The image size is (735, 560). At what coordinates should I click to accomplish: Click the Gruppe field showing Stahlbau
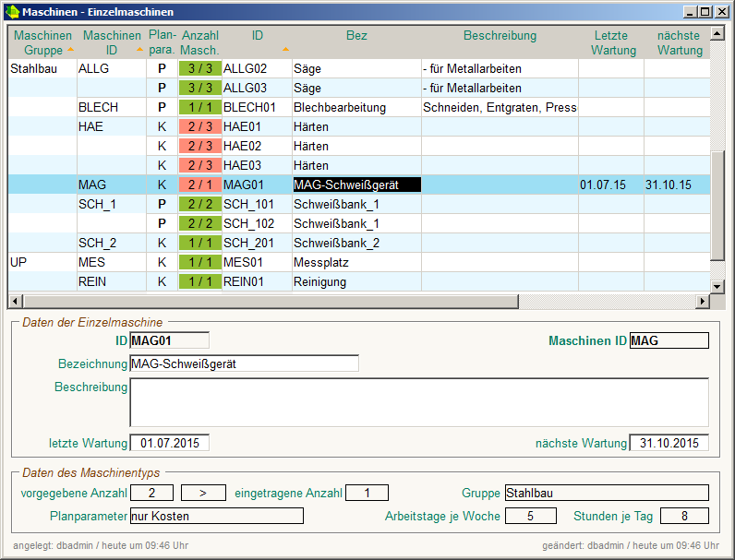(x=607, y=493)
